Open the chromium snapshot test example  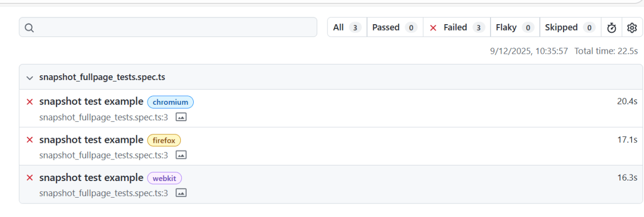click(91, 102)
